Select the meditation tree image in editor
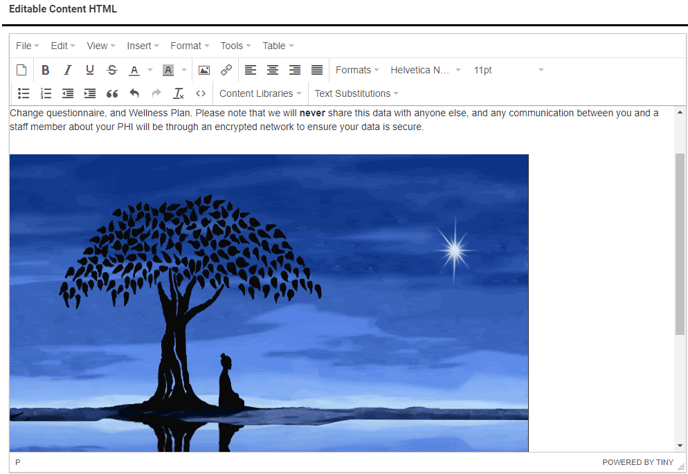 pos(269,302)
